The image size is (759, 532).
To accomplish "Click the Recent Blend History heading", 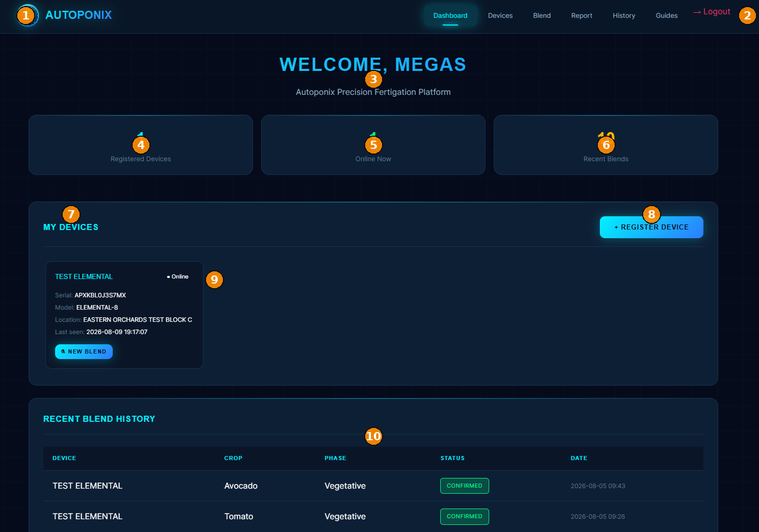I will (99, 419).
